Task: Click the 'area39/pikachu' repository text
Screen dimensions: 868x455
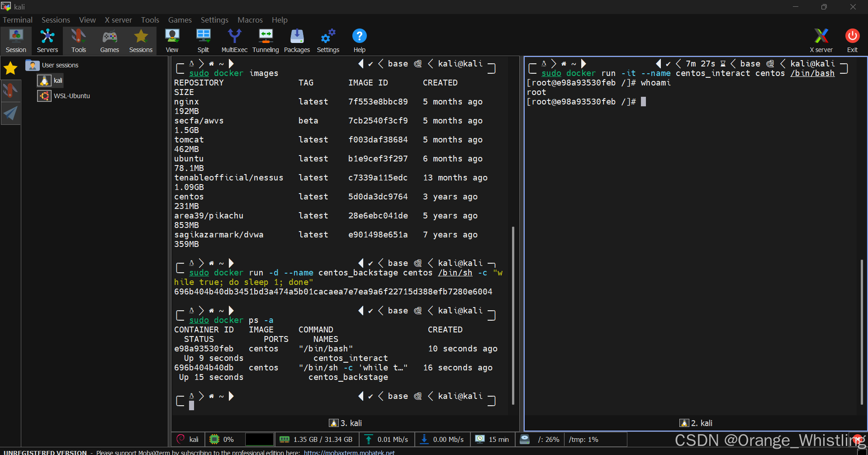Action: 209,216
